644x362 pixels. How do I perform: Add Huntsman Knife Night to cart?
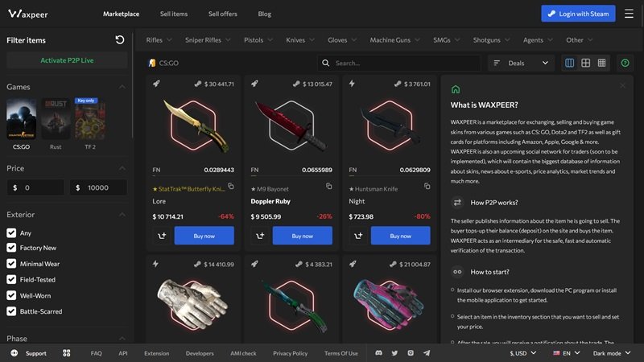(x=358, y=236)
